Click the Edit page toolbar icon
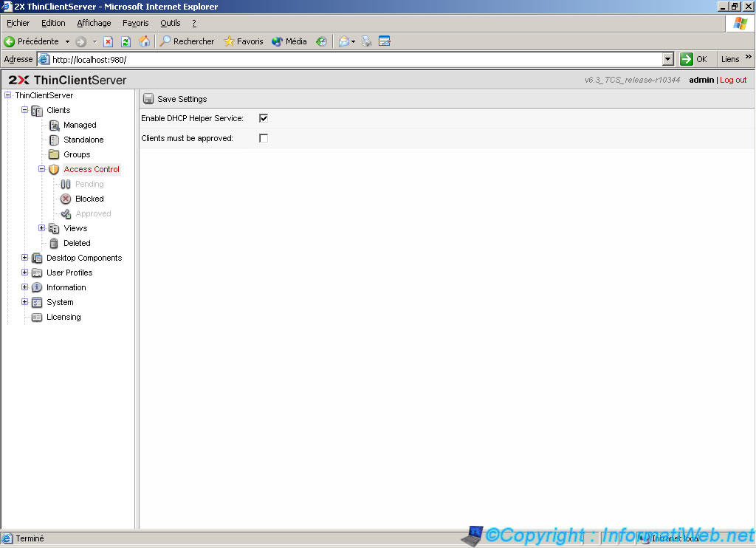Screen dimensions: 756x548 (x=384, y=41)
